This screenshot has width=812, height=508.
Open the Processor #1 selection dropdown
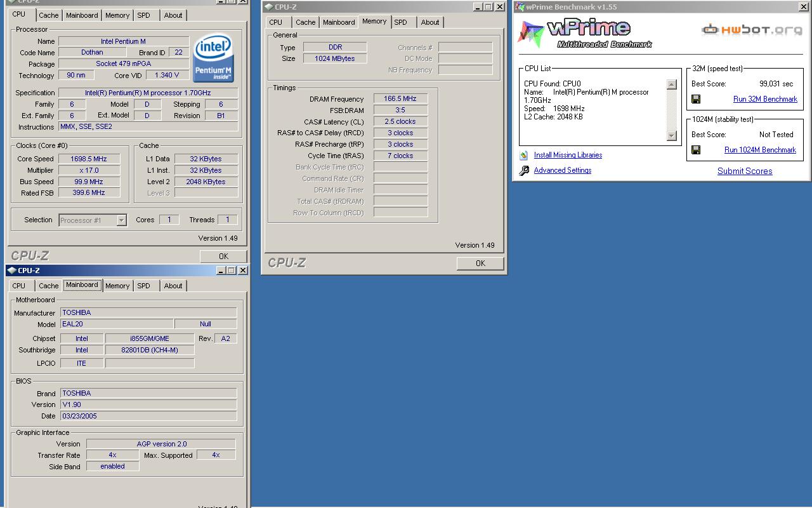pyautogui.click(x=121, y=220)
